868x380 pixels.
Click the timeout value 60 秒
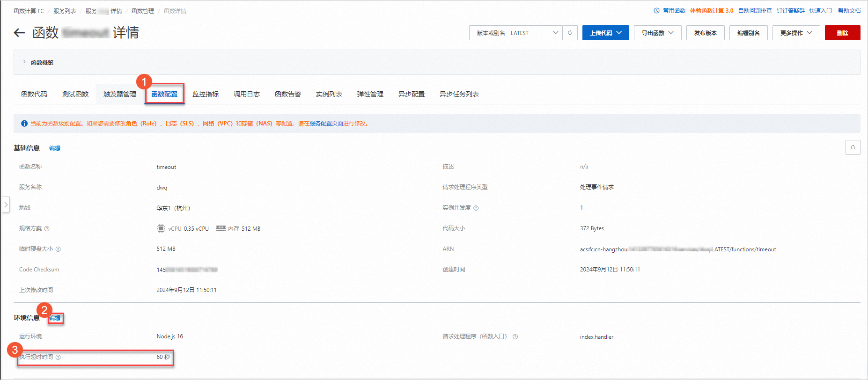click(163, 357)
